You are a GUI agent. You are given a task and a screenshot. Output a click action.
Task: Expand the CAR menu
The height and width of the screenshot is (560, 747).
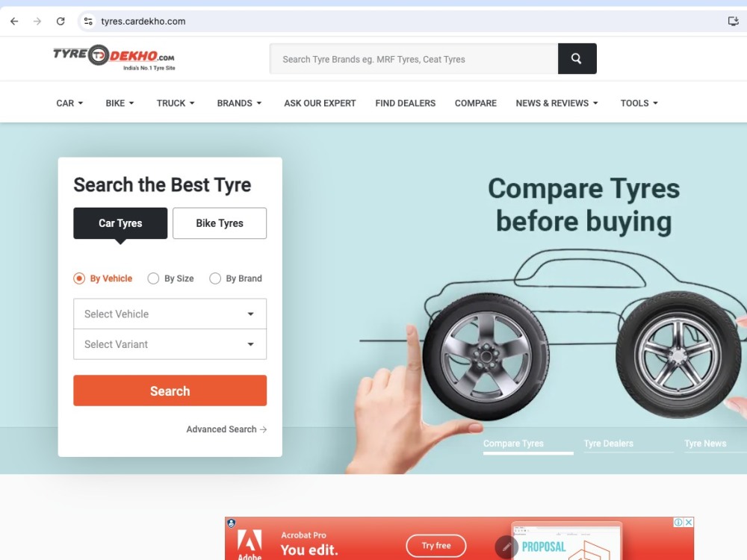(x=69, y=103)
